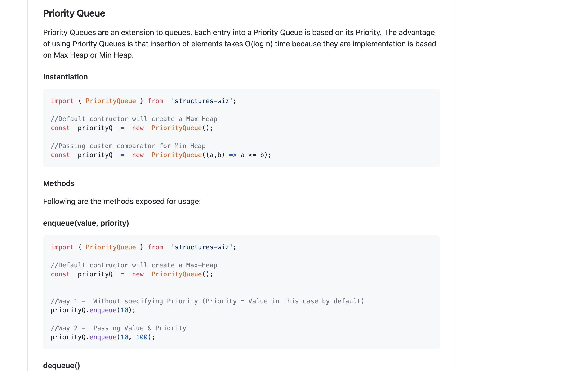Click the number 100 in the enqueue call
Screen dimensions: 588x371
[x=142, y=337]
